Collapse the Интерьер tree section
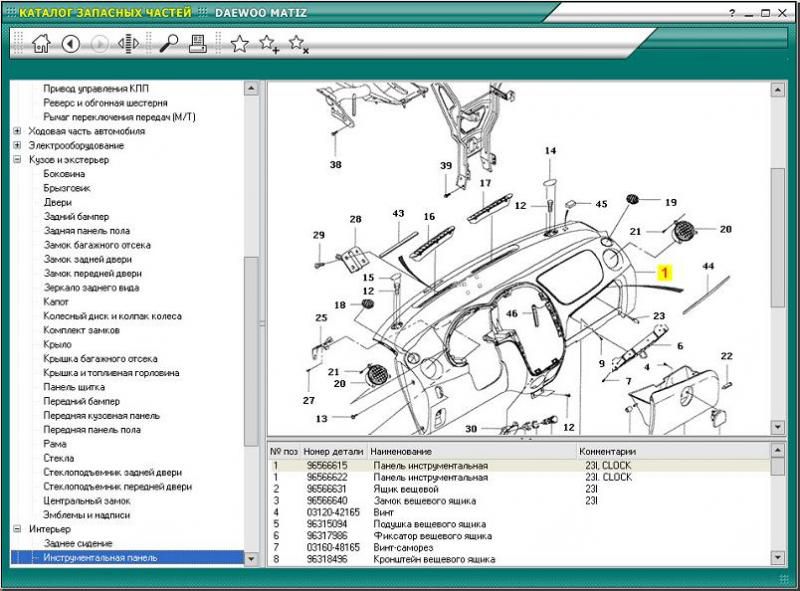Screen dimensions: 800x591 [17, 529]
